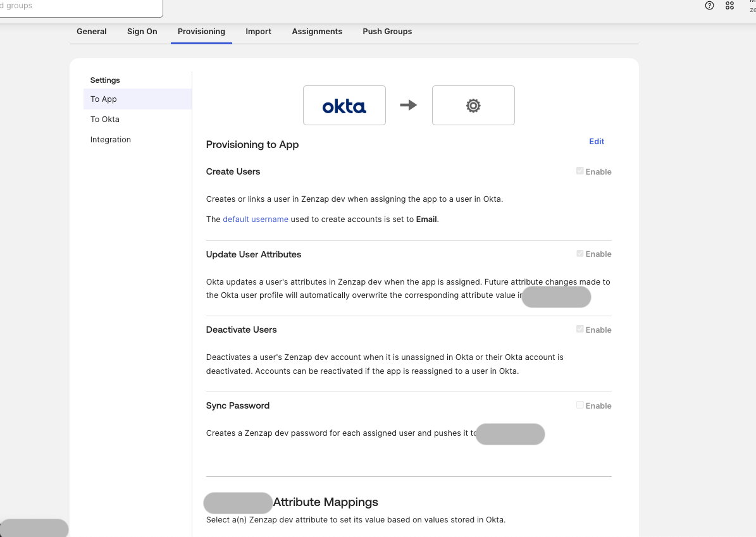
Task: Click the Attribute Mappings heading
Action: (x=325, y=502)
